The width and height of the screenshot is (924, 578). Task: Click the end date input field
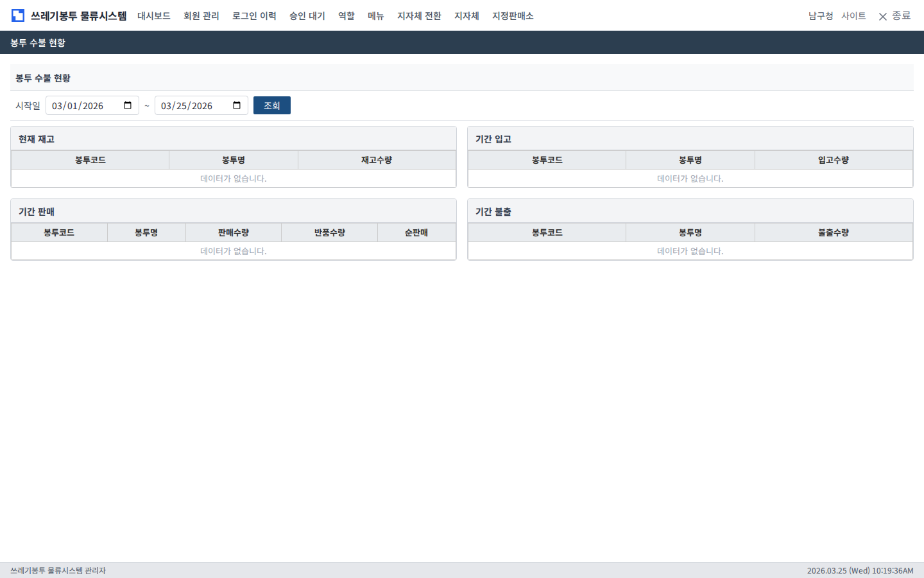point(193,105)
